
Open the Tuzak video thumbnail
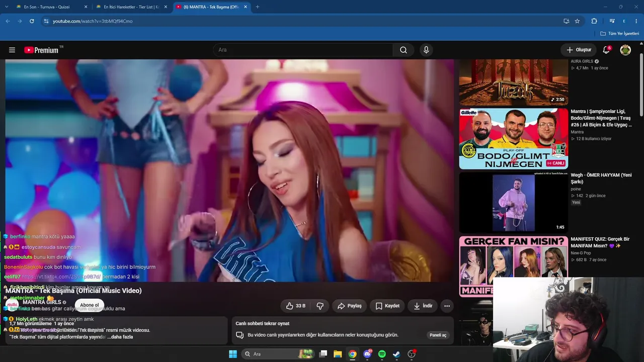click(x=513, y=82)
